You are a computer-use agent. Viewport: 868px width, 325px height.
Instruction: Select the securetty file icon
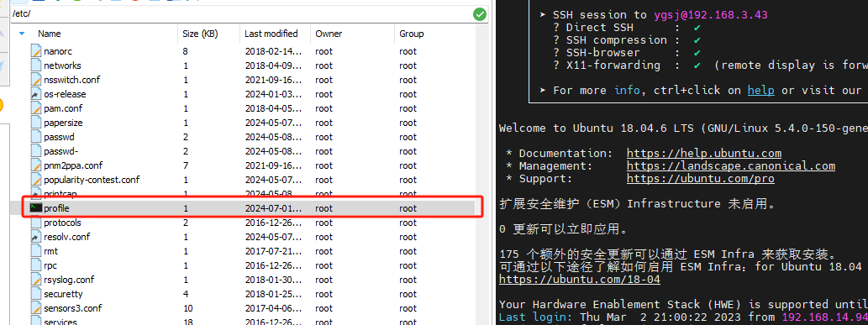tap(36, 294)
